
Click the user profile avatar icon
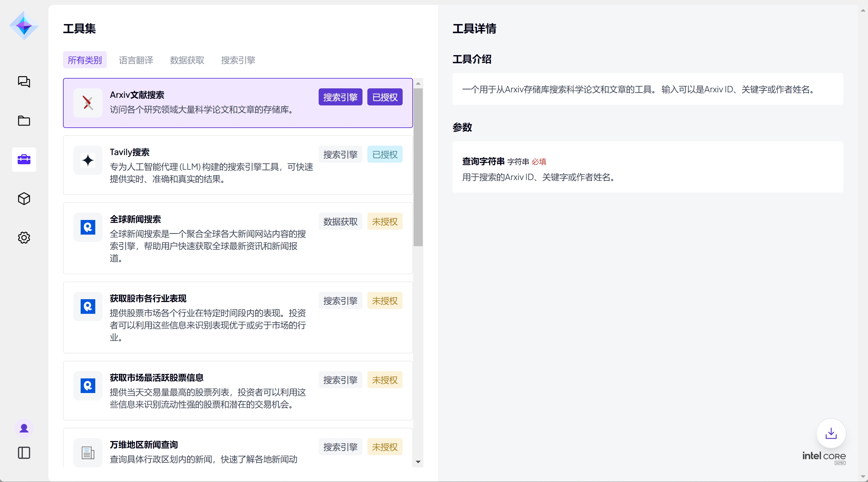coord(24,428)
